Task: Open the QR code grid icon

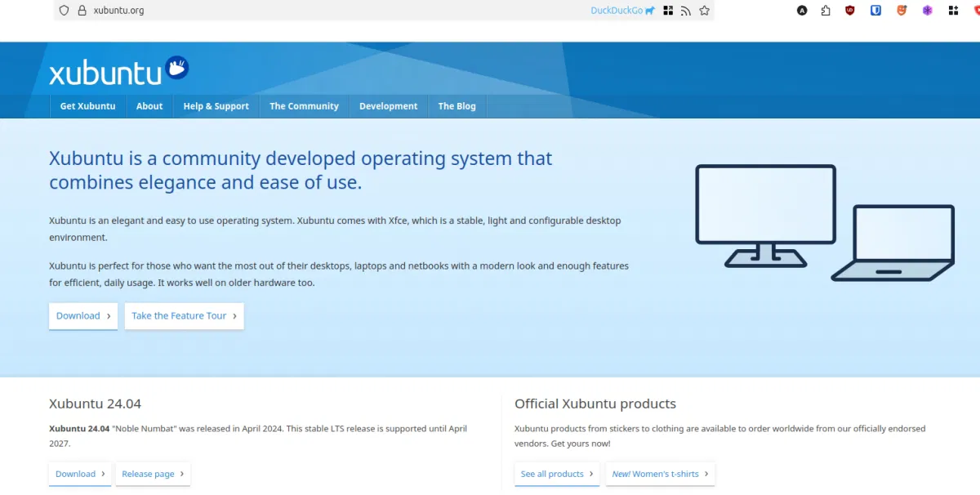Action: coord(668,11)
